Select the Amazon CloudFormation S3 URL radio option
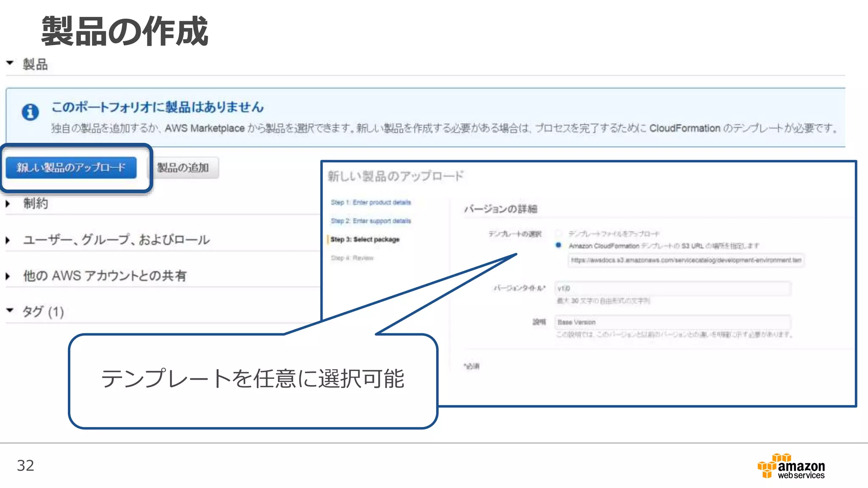868x488 pixels. (x=559, y=245)
